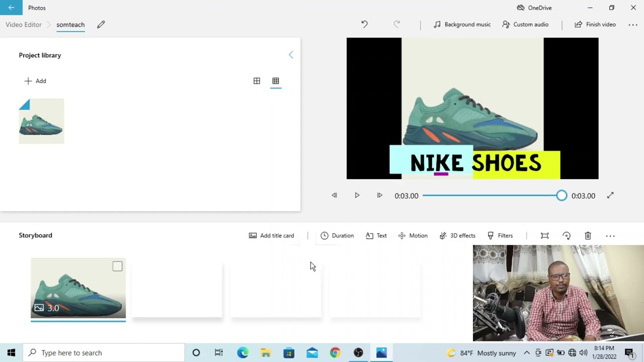The height and width of the screenshot is (362, 644).
Task: Step back one frame in preview
Action: (334, 196)
